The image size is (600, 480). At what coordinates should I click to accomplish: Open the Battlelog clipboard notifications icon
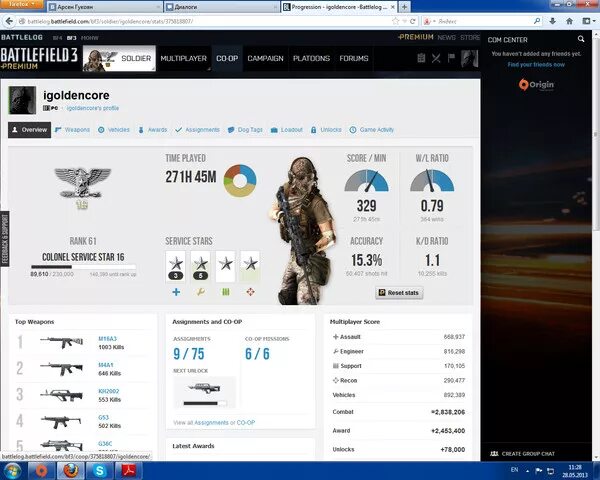421,58
